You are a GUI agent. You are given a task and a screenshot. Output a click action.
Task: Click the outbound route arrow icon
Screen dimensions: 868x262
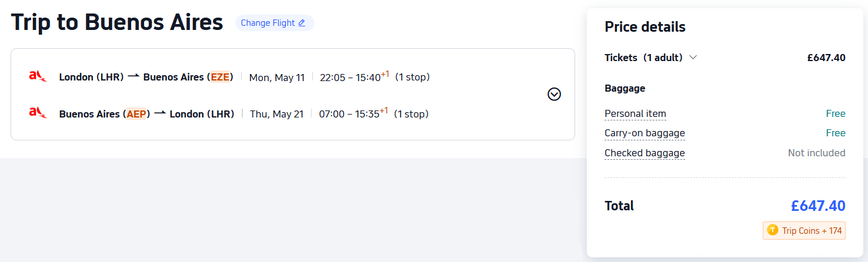point(133,76)
